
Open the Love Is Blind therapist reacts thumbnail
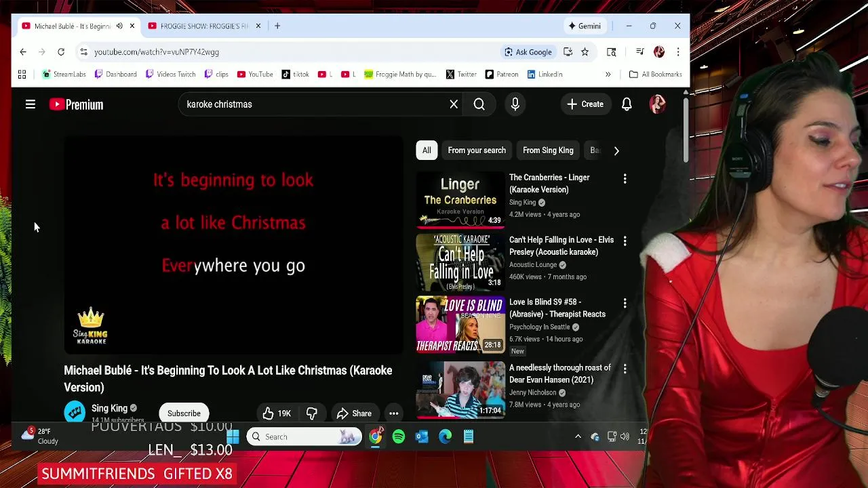[x=460, y=325]
